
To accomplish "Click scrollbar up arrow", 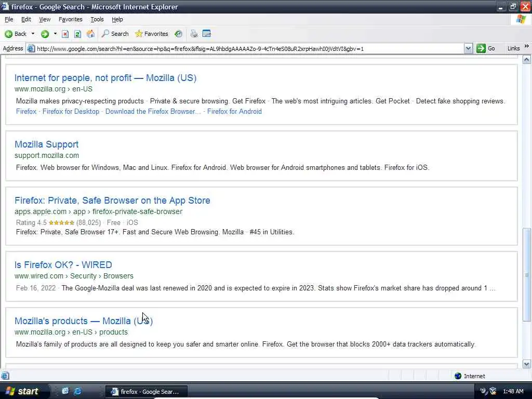I will pyautogui.click(x=526, y=60).
